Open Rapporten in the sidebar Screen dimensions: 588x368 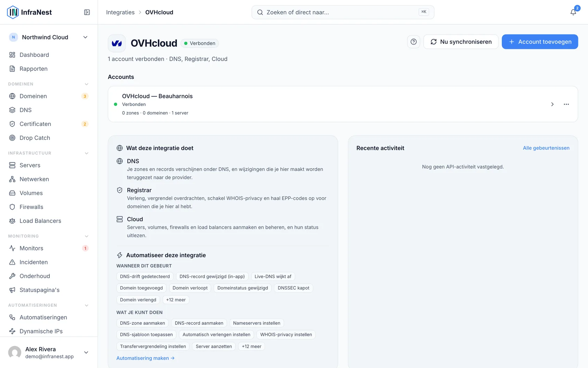click(x=49, y=69)
